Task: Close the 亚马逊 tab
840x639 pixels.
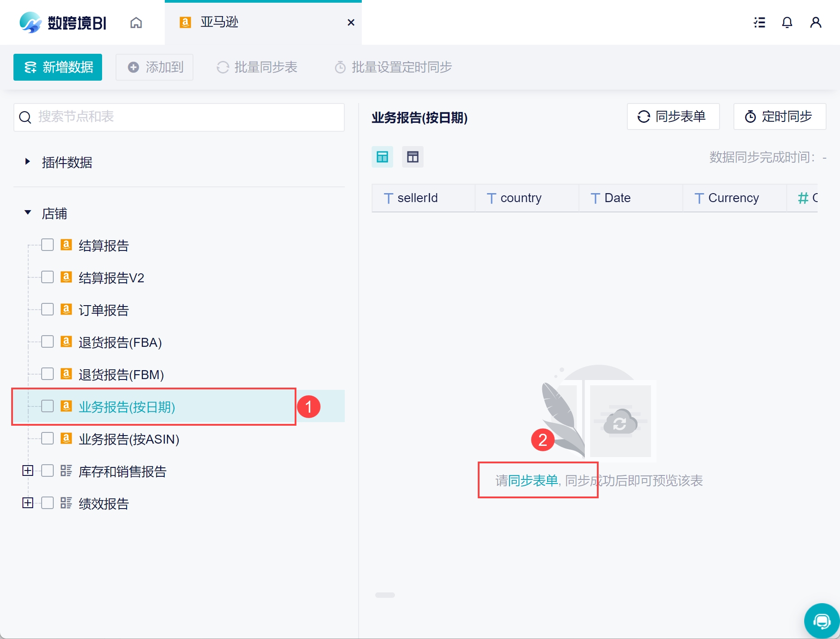Action: pyautogui.click(x=351, y=22)
